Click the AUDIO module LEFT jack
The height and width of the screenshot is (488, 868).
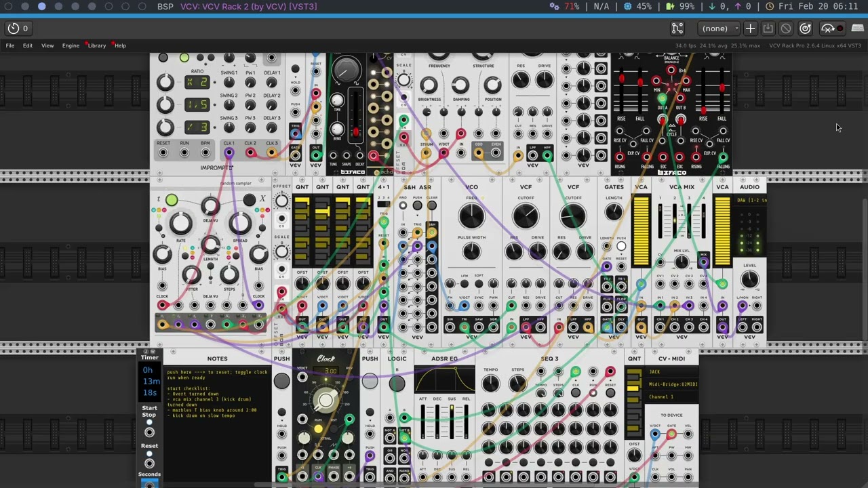[743, 327]
